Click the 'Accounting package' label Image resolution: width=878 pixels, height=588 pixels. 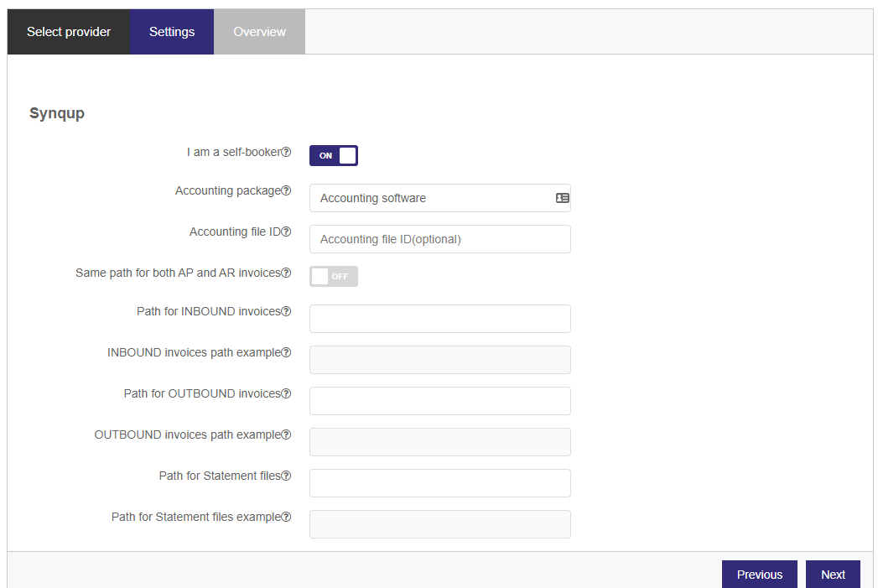(228, 190)
